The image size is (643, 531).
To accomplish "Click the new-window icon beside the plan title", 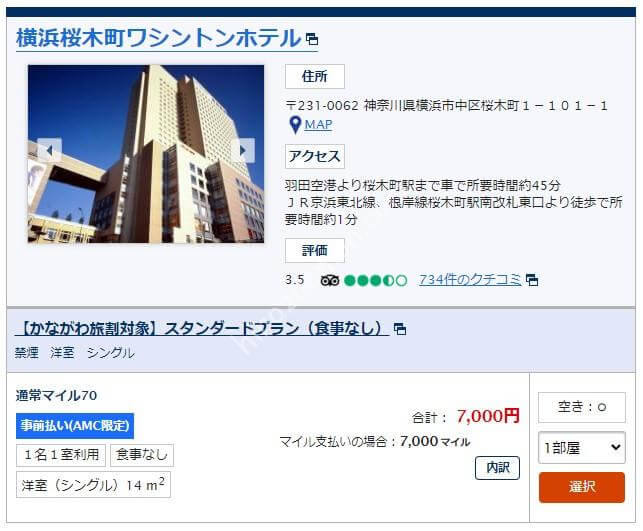I will tap(400, 329).
